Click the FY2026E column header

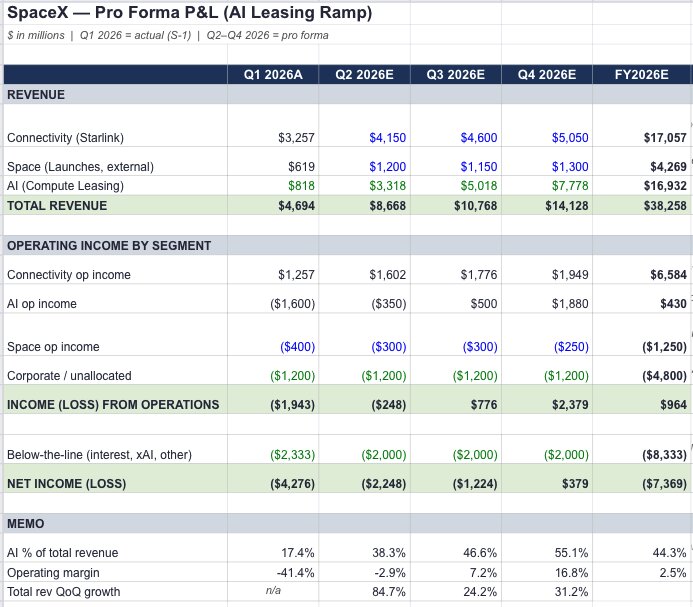pos(642,74)
